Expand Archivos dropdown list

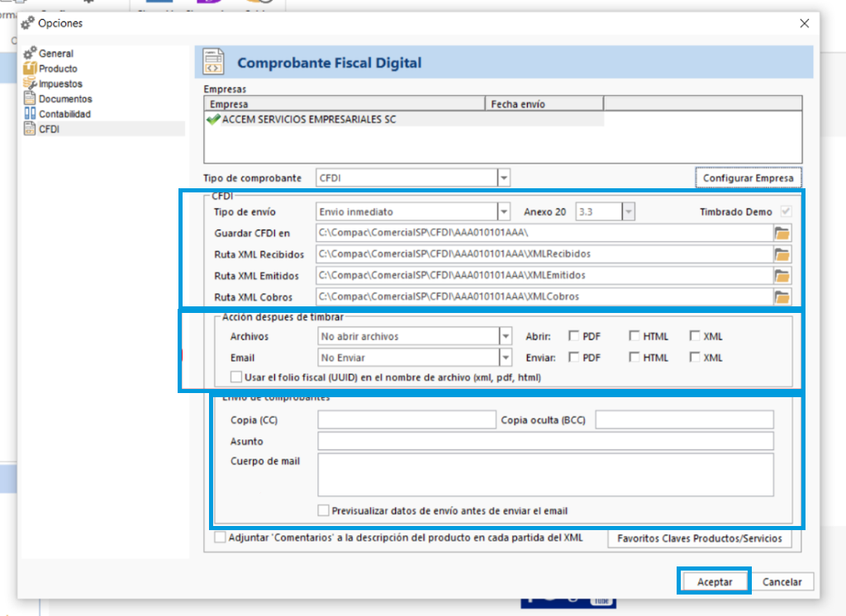(505, 337)
